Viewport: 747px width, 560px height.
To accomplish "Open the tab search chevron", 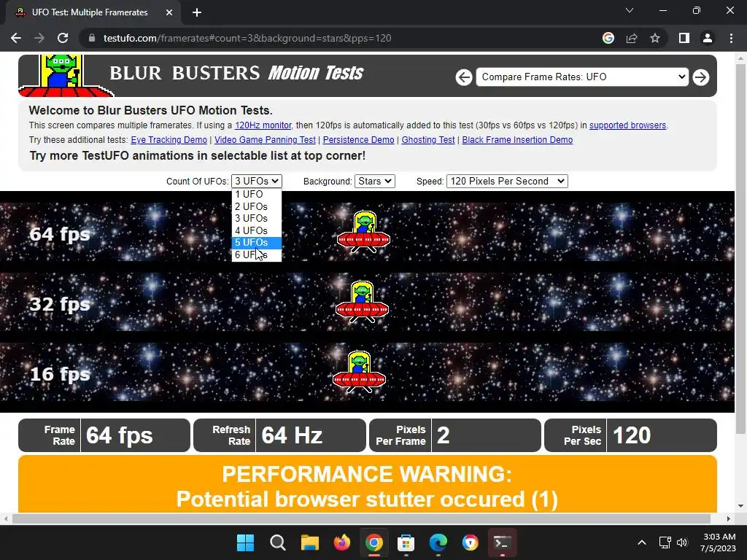I will tap(630, 10).
